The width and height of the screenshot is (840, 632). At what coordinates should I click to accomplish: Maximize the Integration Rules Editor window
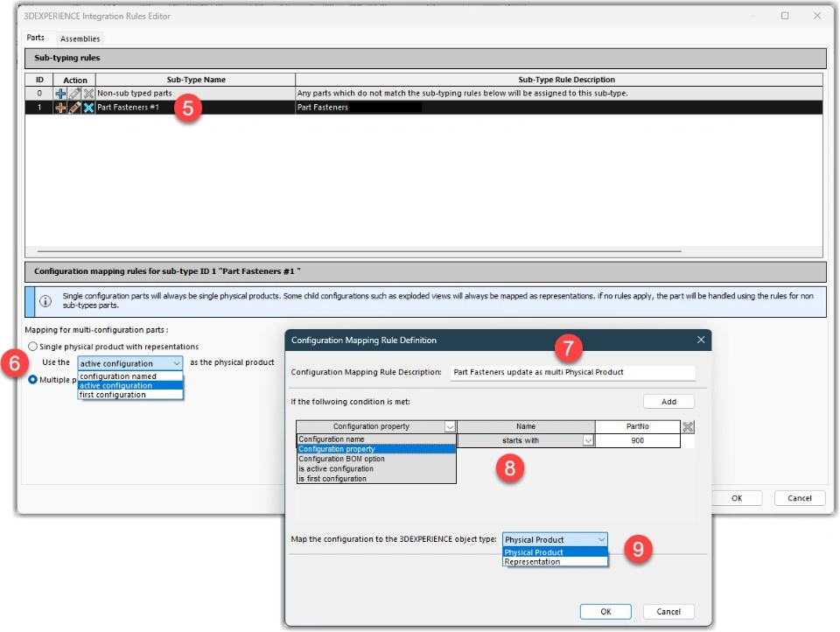[785, 16]
